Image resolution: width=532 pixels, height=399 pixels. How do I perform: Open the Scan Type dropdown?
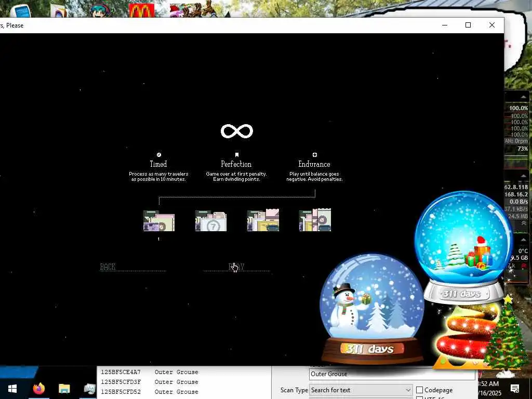click(x=361, y=390)
